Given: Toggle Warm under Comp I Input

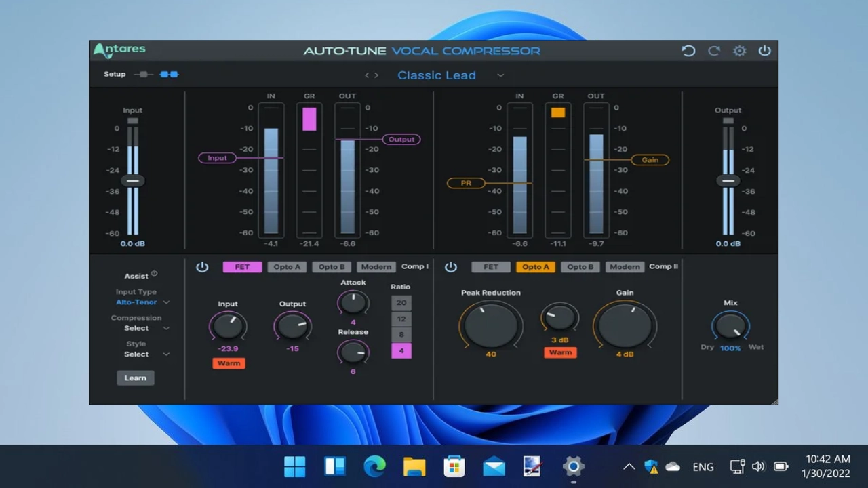Looking at the screenshot, I should click(229, 363).
